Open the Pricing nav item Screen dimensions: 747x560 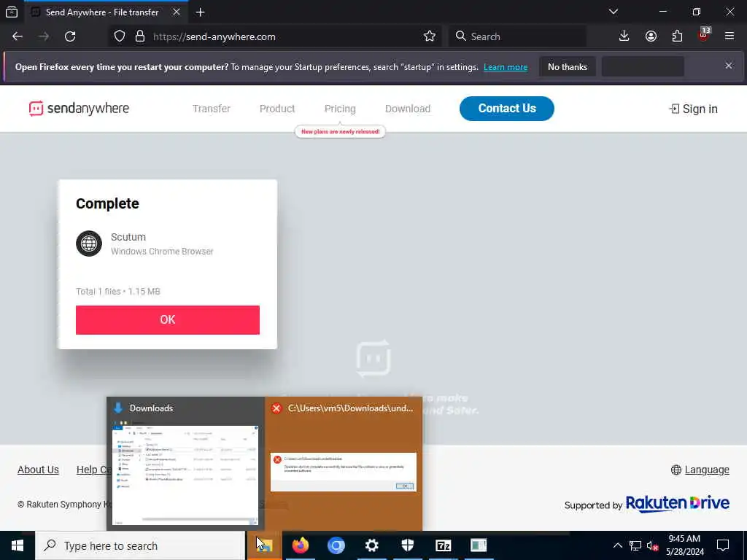coord(340,109)
